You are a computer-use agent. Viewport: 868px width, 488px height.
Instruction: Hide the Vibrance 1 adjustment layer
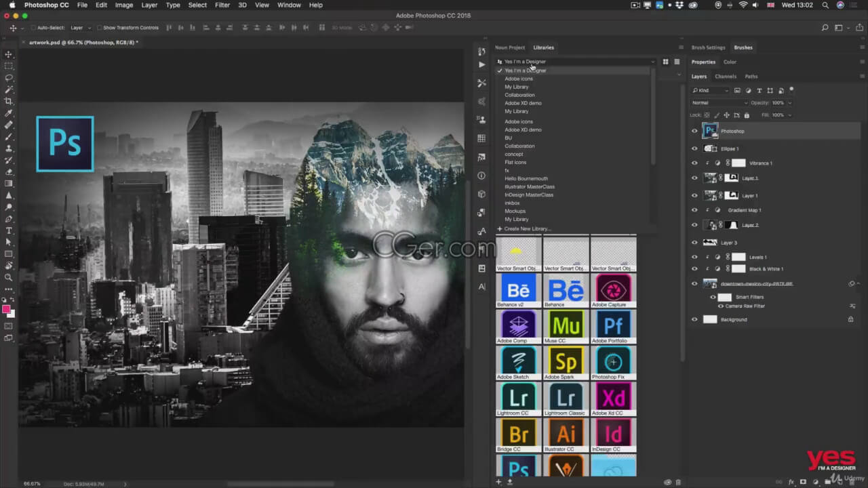click(694, 163)
